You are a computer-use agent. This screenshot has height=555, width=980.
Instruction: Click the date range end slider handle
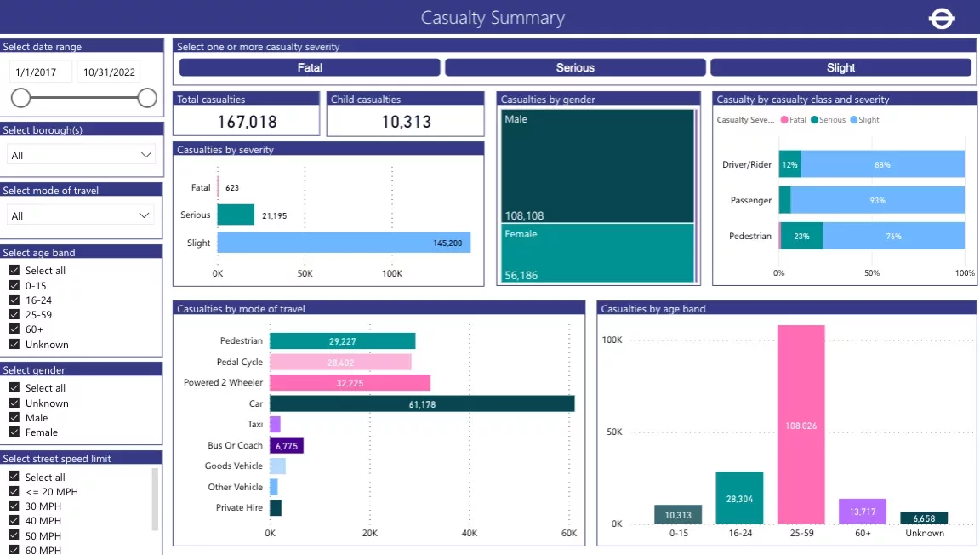(x=147, y=98)
